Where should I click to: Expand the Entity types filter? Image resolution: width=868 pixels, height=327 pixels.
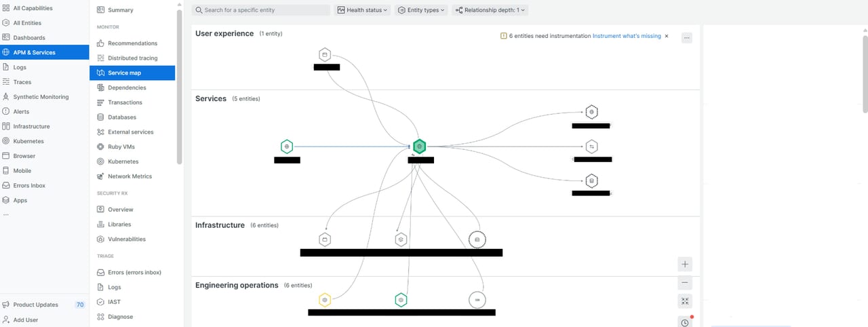click(421, 10)
